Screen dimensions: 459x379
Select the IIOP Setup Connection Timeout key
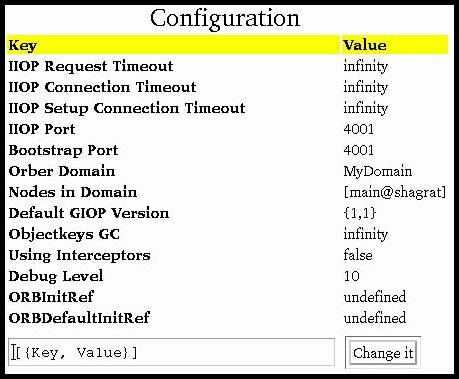point(127,108)
